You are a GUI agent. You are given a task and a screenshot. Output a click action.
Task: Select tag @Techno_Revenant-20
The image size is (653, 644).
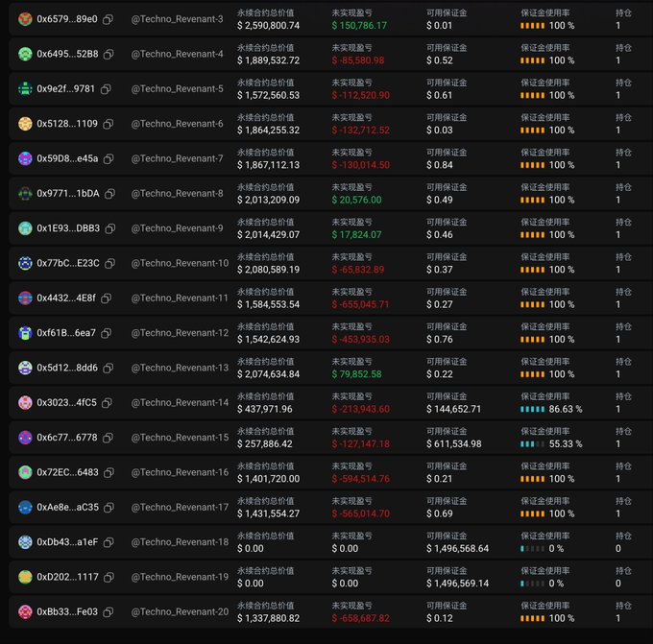point(180,611)
